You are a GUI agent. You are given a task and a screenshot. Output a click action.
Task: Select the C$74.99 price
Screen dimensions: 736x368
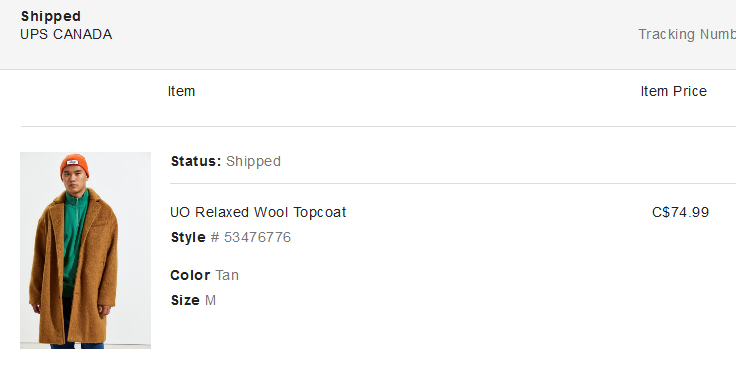click(681, 212)
